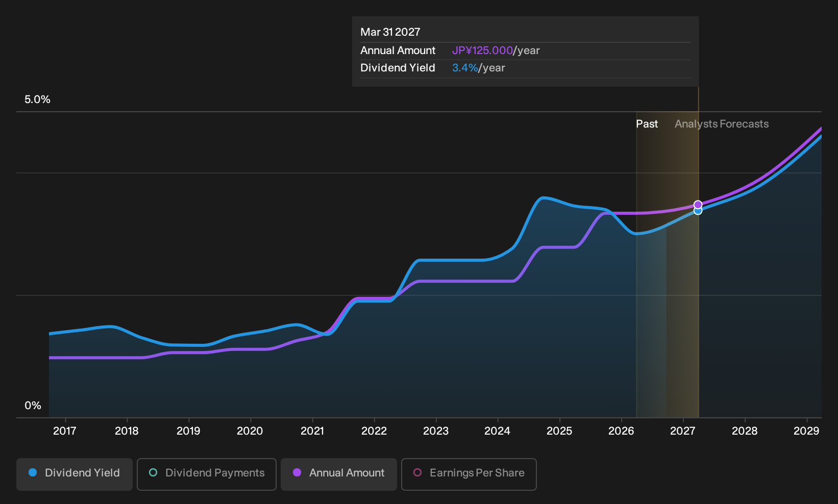Image resolution: width=838 pixels, height=504 pixels.
Task: Click the purple Annual Amount legend dot
Action: 297,472
